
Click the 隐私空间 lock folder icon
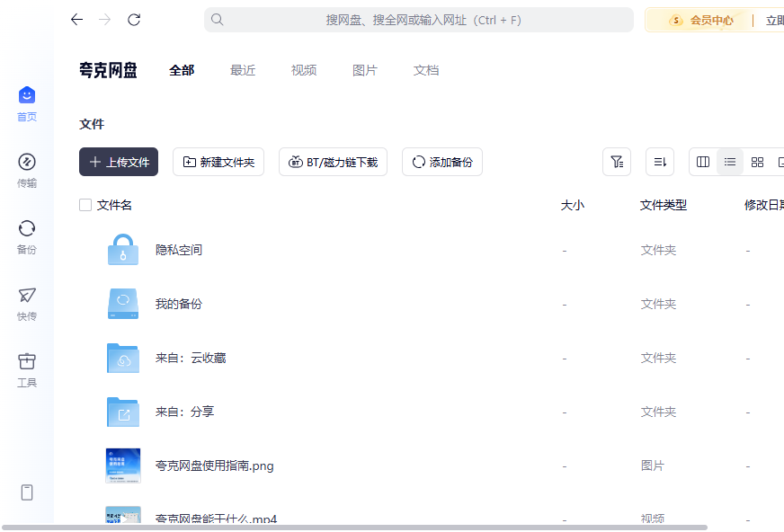pyautogui.click(x=123, y=249)
